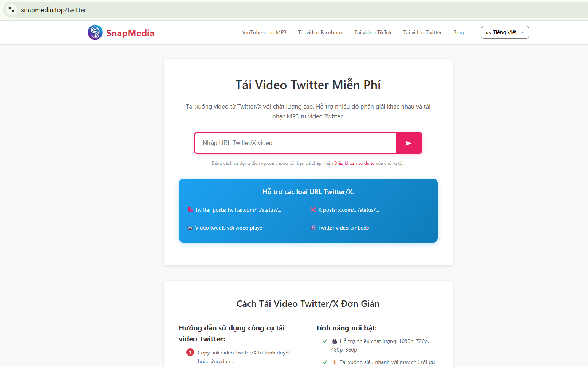
Task: Open the Tải video TikTok page
Action: pyautogui.click(x=373, y=32)
